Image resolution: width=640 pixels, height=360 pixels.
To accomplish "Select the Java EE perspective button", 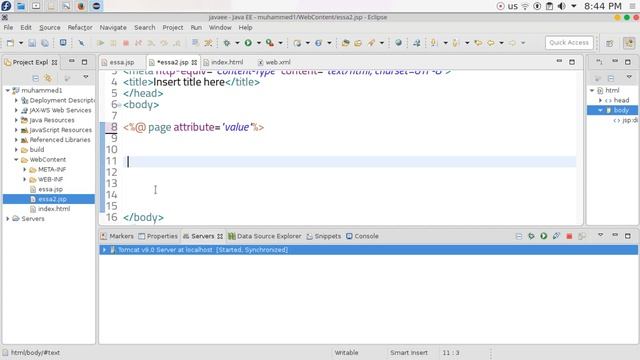I will tap(629, 43).
